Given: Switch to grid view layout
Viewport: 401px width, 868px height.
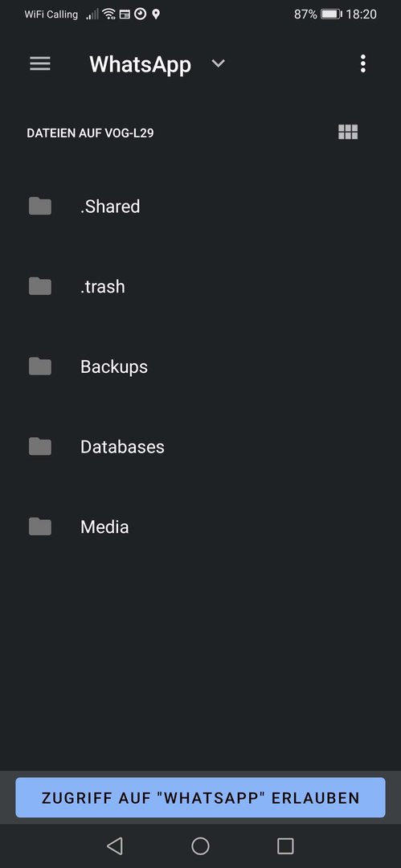Looking at the screenshot, I should point(348,132).
